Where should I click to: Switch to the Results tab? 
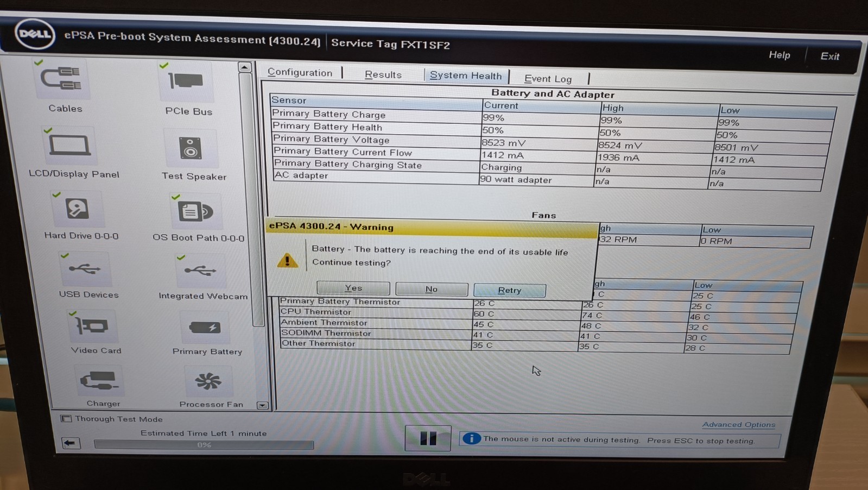pos(383,74)
